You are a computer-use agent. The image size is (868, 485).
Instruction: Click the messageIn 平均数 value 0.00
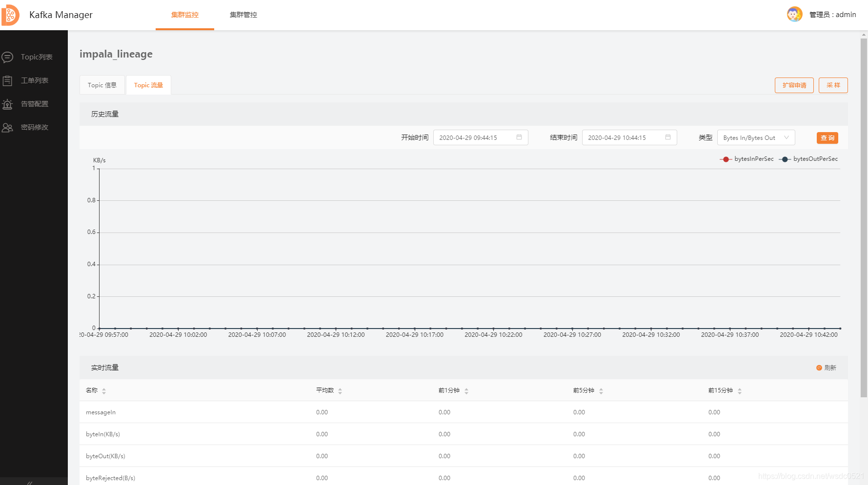coord(322,412)
